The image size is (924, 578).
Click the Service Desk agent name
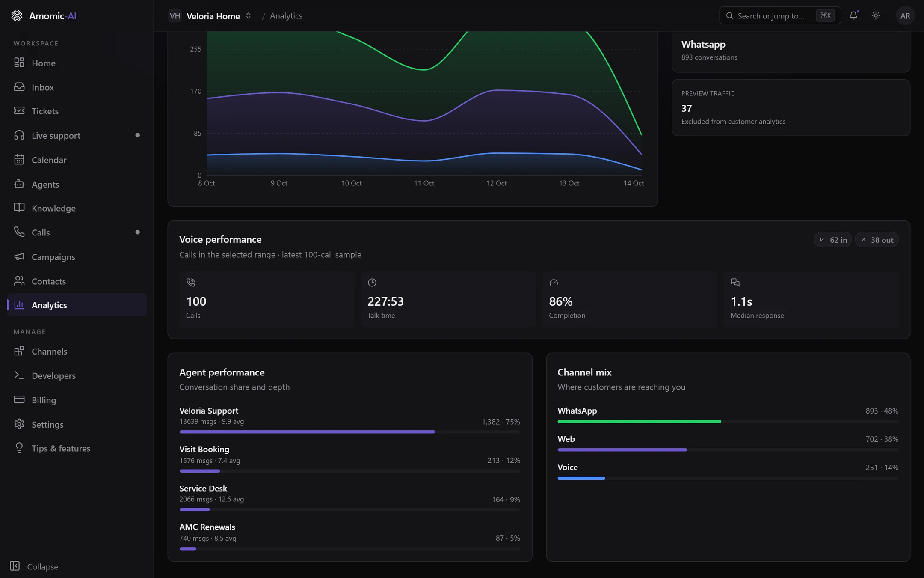203,488
